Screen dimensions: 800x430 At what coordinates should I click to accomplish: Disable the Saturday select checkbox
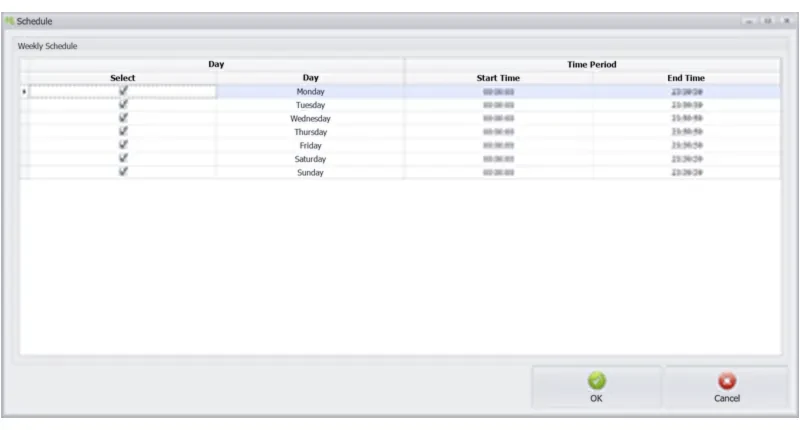123,158
